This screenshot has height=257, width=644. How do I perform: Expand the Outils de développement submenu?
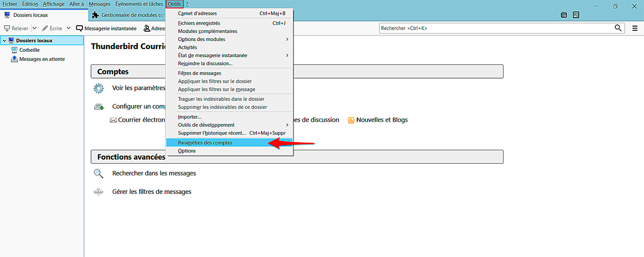point(287,125)
